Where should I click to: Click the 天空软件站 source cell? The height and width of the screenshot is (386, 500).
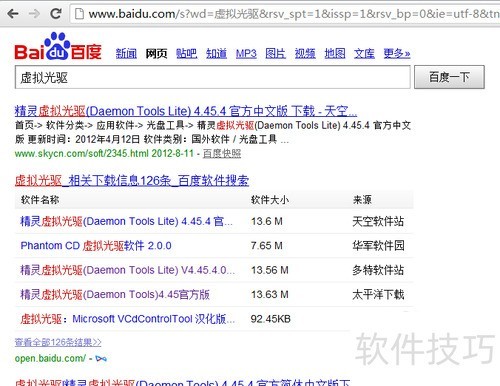pyautogui.click(x=378, y=221)
